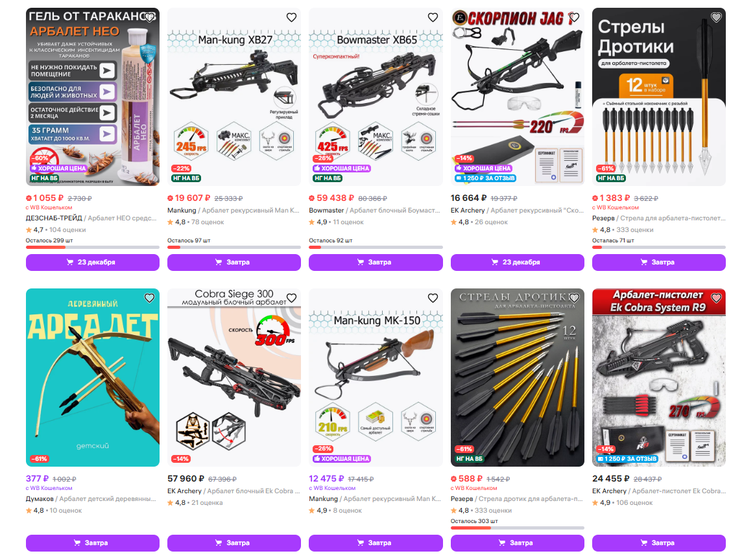Screen dimensions: 755x560
Task: Favorite the gel от тараканов product
Action: coord(149,17)
